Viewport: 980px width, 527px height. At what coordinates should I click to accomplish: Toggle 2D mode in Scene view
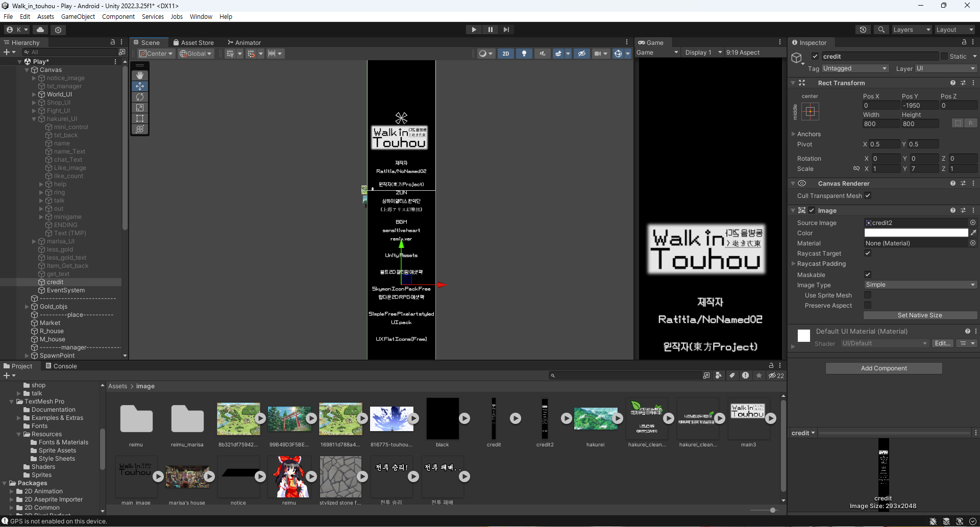tap(505, 54)
